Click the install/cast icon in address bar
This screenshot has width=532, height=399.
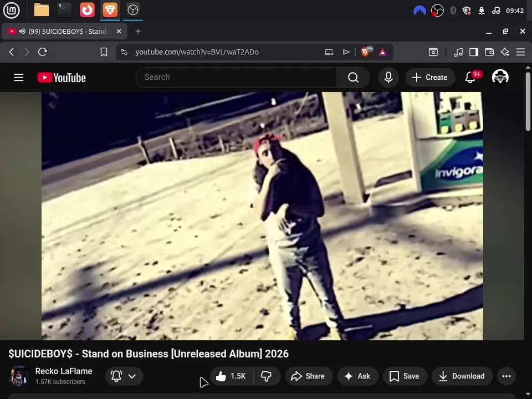coord(329,52)
